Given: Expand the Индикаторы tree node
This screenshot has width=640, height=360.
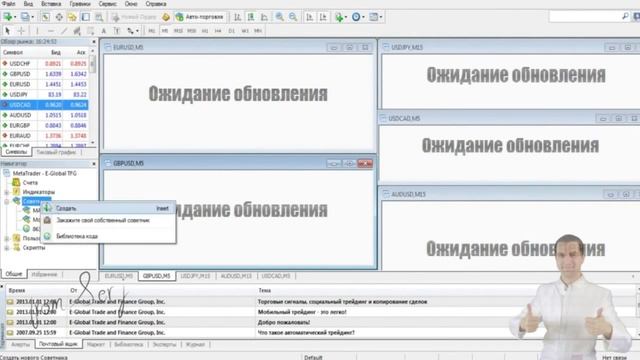Looking at the screenshot, I should [7, 192].
